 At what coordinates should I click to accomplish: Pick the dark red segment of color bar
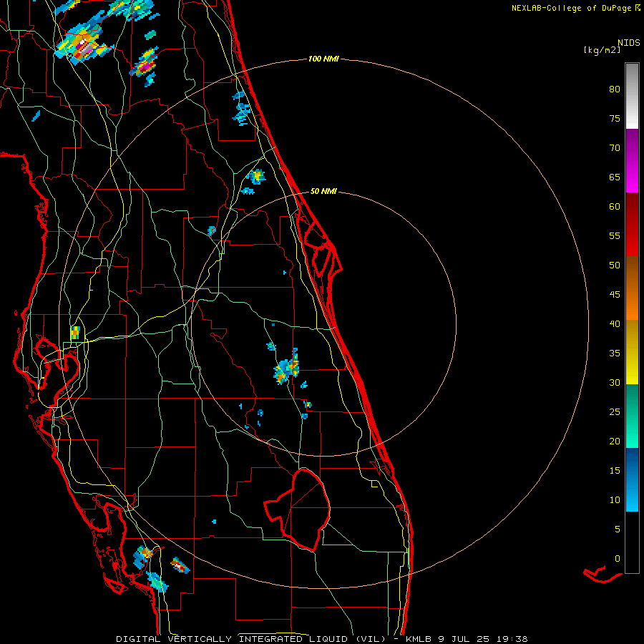coord(632,225)
